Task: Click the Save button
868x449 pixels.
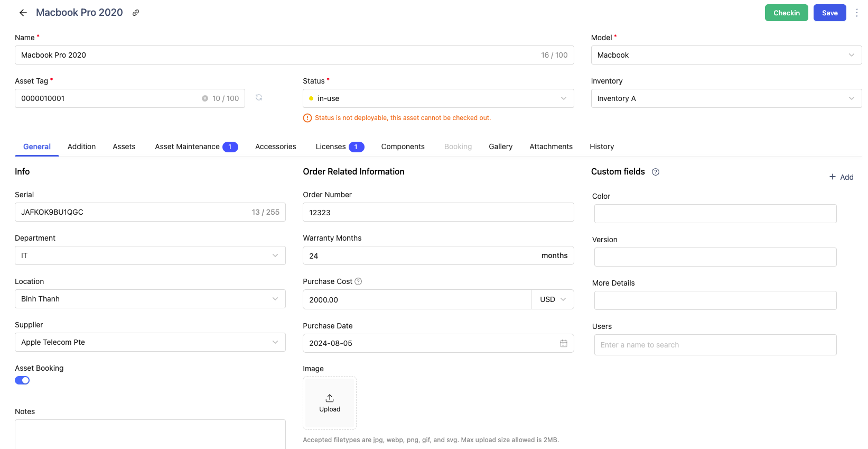Action: 829,13
